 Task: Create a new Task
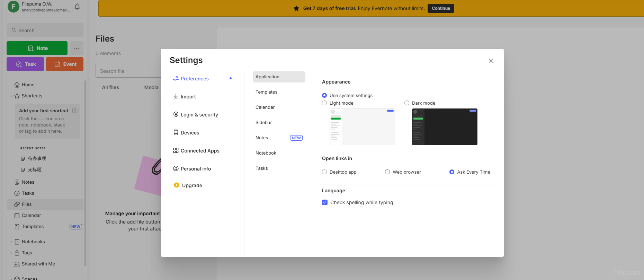point(25,64)
